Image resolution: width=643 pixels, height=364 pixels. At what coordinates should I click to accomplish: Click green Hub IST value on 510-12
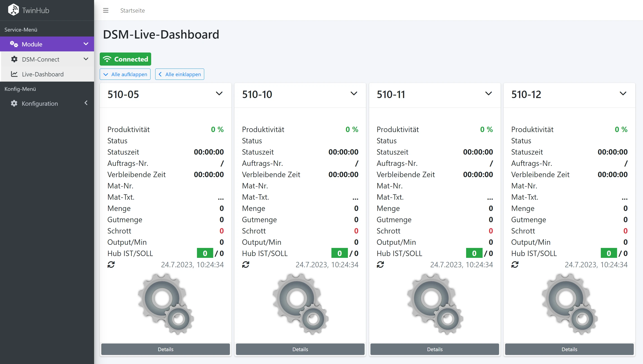pyautogui.click(x=609, y=253)
